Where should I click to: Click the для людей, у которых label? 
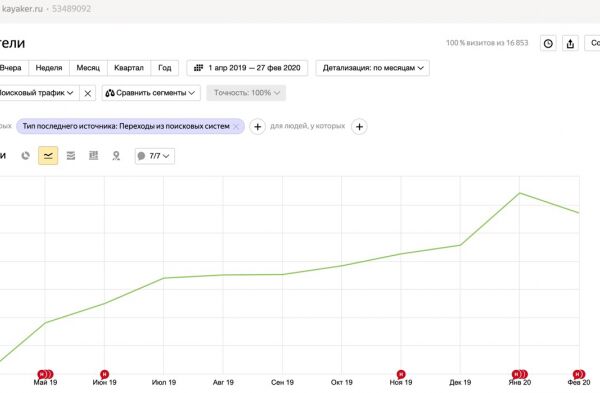[x=308, y=126]
